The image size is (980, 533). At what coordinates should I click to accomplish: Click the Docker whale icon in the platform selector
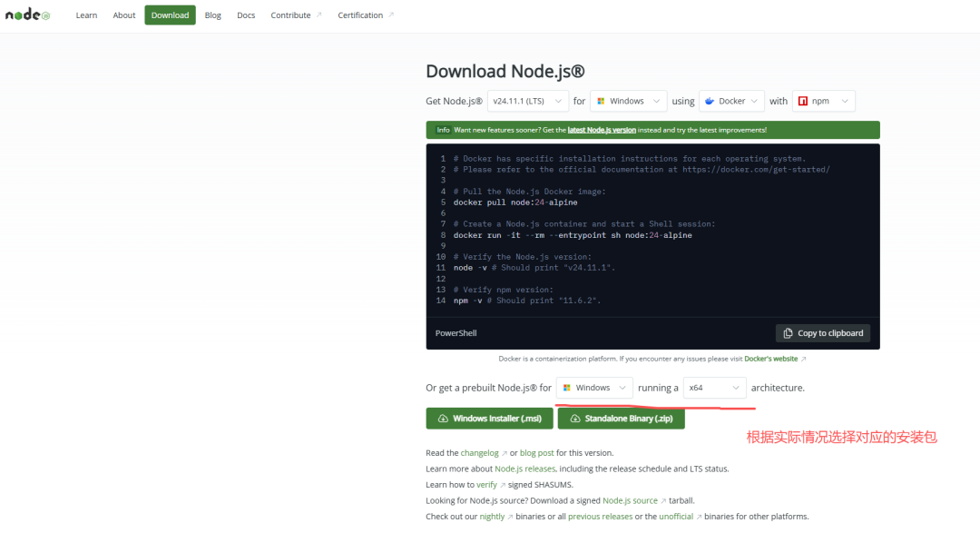pos(710,101)
